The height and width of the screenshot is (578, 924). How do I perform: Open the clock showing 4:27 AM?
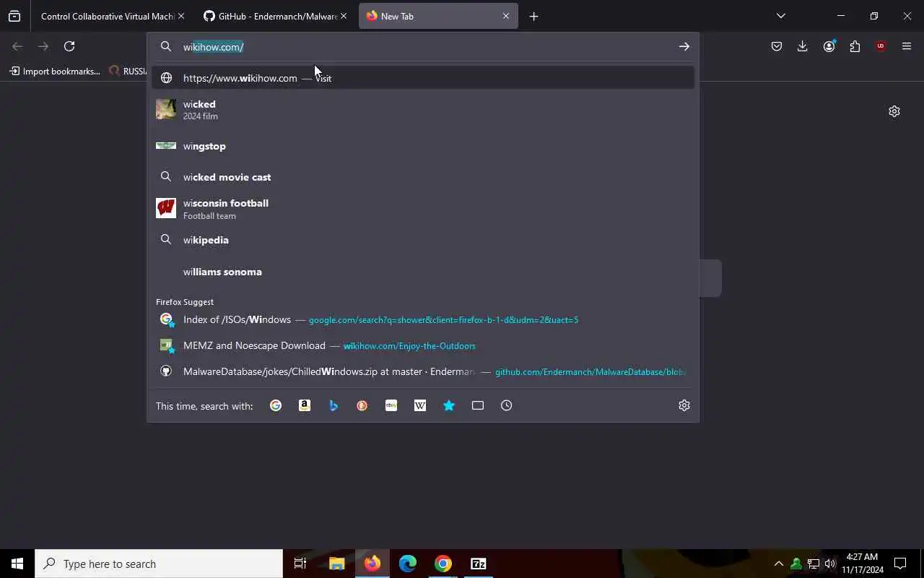(x=862, y=564)
